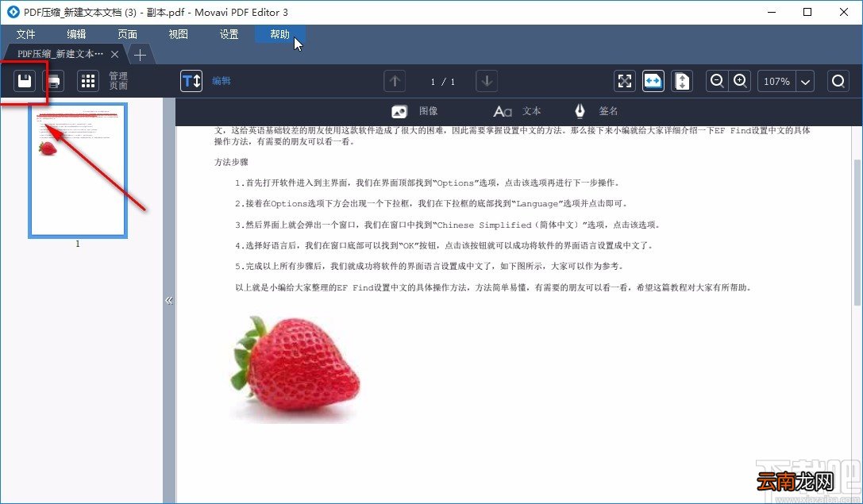Open the 设置 menu
The height and width of the screenshot is (504, 863).
tap(229, 34)
